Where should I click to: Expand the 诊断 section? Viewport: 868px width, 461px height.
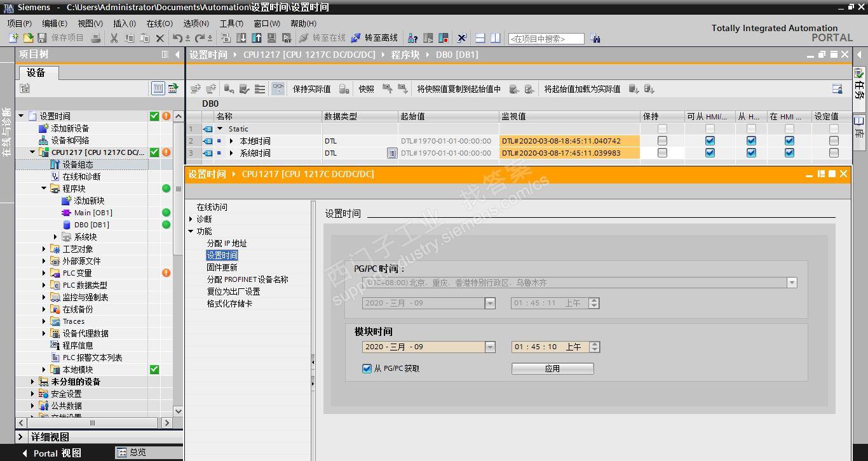pos(191,219)
